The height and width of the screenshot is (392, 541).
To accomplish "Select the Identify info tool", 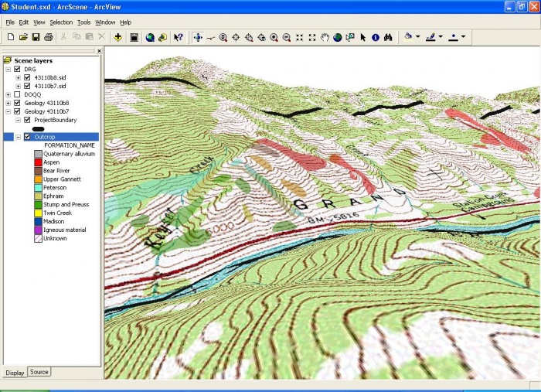I will pos(375,37).
